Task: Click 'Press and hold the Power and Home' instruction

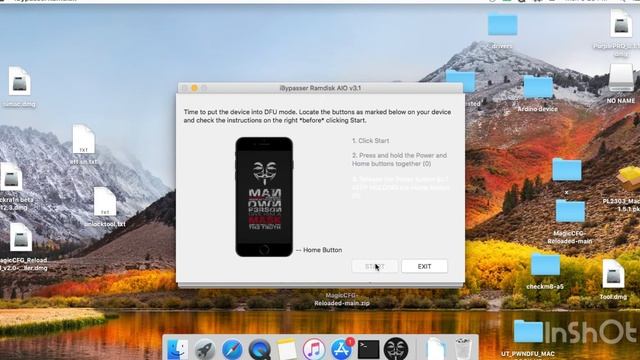Action: pos(400,159)
